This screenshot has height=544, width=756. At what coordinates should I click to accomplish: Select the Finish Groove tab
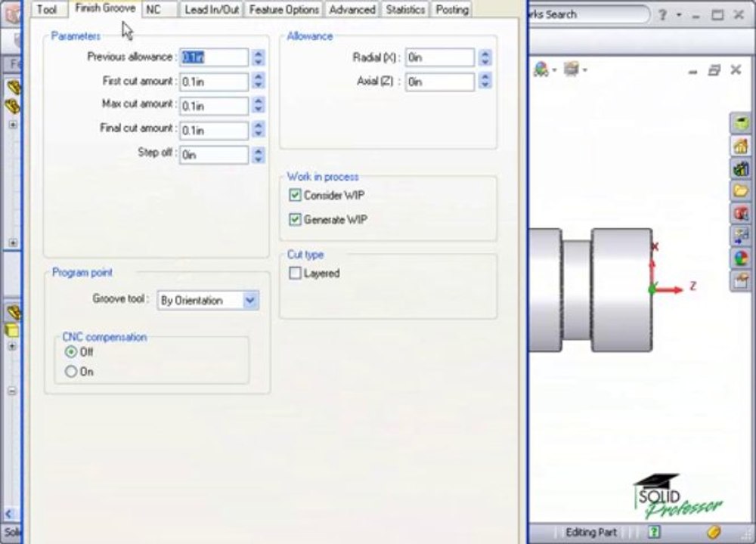(105, 8)
